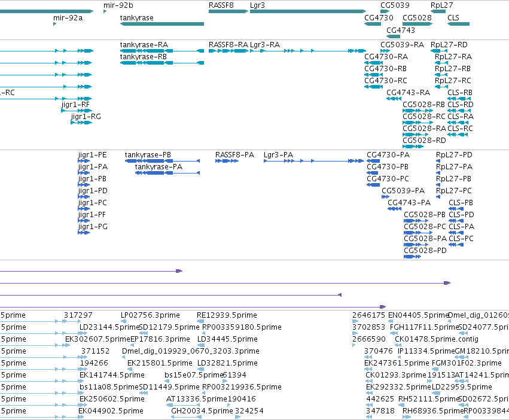The image size is (509, 420).
Task: Click the CG4730 gene label
Action: pyautogui.click(x=379, y=18)
